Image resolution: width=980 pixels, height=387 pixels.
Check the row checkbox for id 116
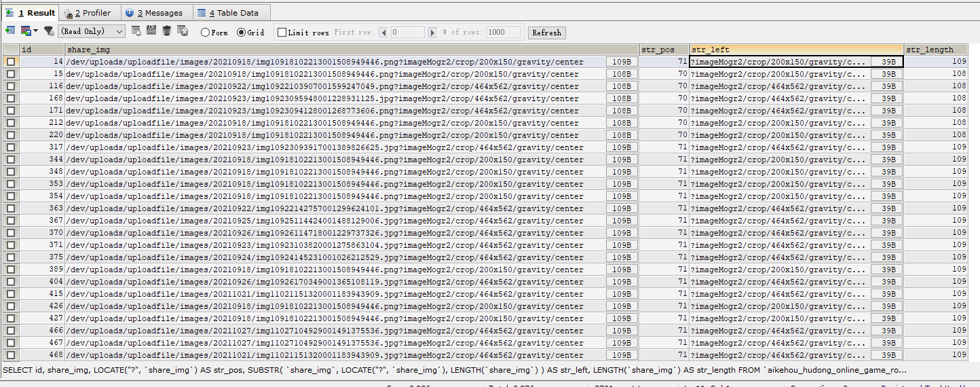[x=11, y=86]
